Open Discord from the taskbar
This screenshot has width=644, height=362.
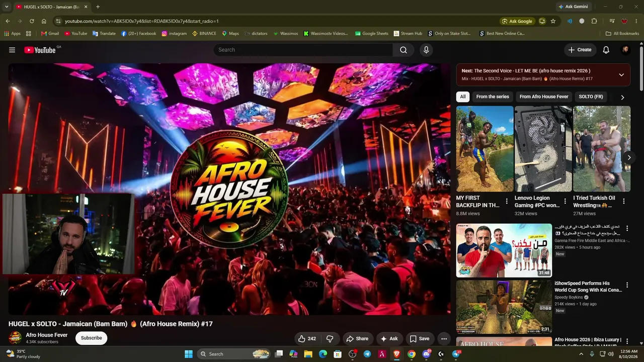pos(426,354)
